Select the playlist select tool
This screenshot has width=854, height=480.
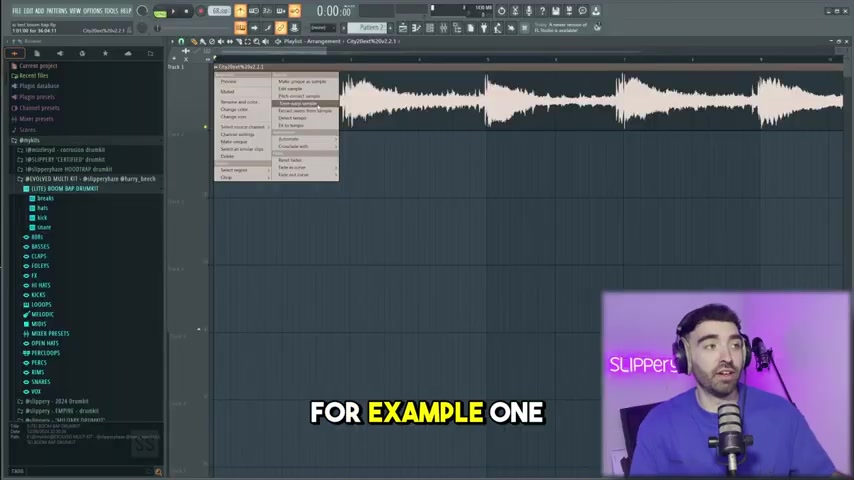pos(248,41)
